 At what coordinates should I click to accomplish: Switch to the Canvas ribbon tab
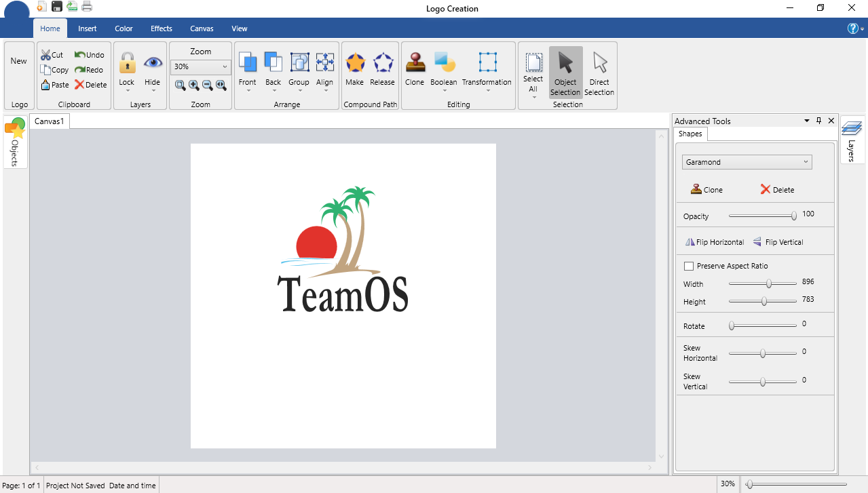[202, 28]
